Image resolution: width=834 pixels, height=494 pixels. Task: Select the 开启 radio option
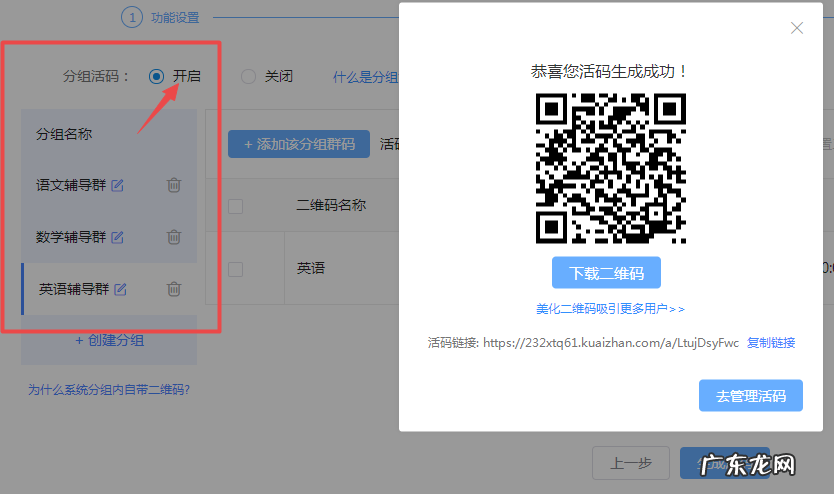pos(156,77)
